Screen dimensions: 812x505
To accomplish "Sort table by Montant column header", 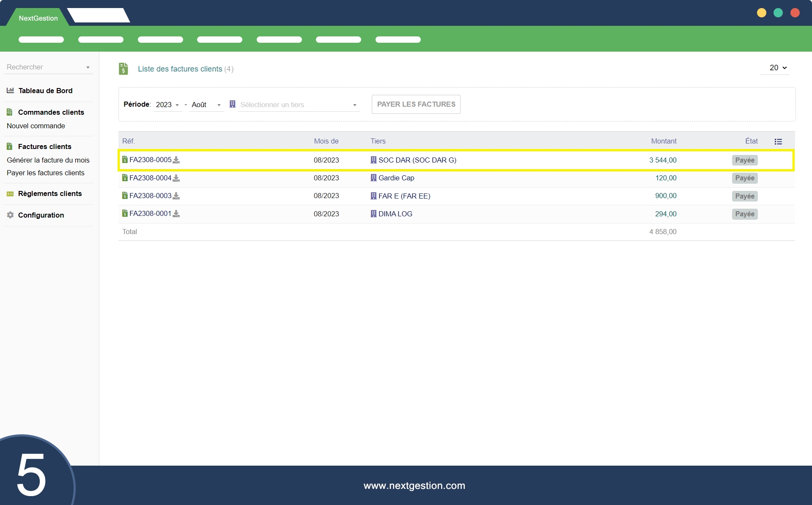I will point(663,141).
